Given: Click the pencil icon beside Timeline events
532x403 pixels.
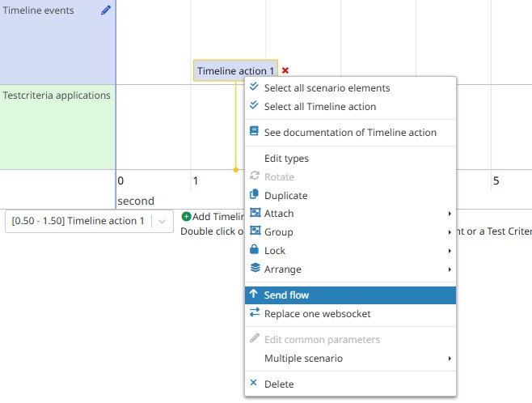Looking at the screenshot, I should coord(106,11).
